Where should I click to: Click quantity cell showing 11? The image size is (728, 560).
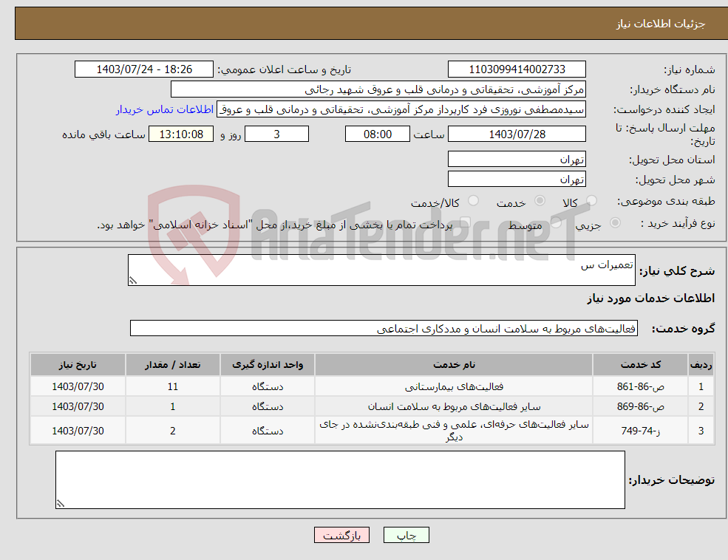tap(172, 386)
